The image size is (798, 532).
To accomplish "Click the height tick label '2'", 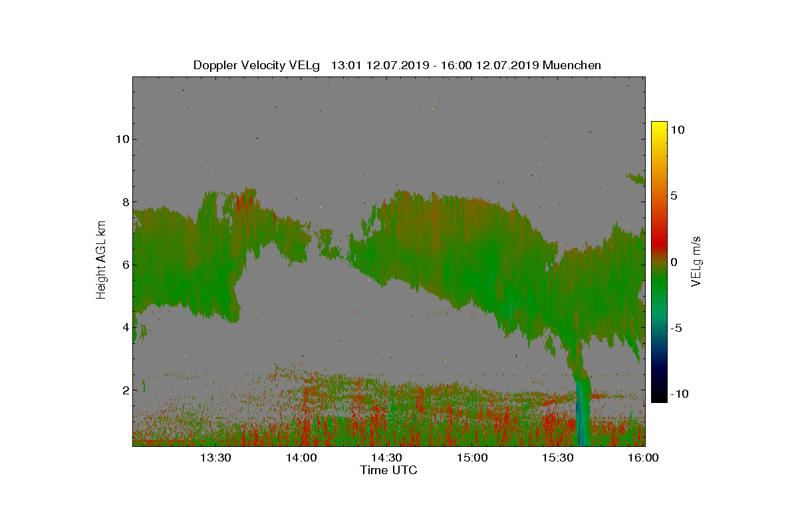I will (124, 390).
